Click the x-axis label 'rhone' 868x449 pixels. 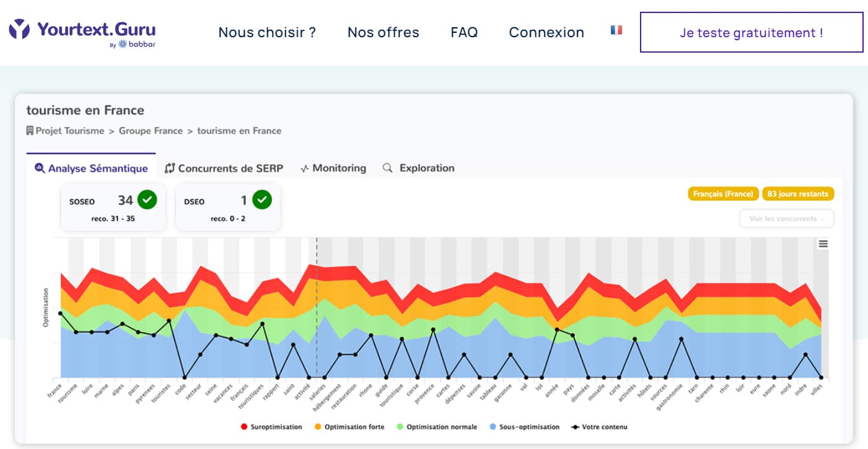click(366, 391)
